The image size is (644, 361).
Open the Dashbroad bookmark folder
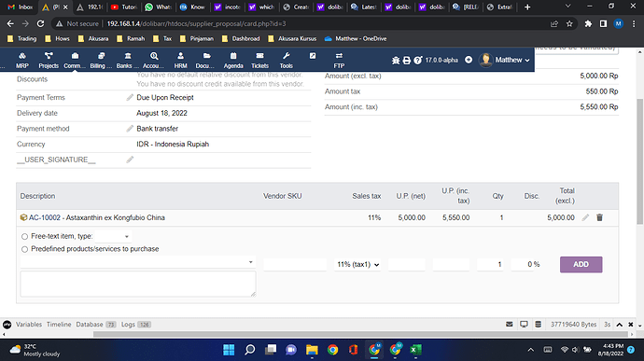(241, 38)
